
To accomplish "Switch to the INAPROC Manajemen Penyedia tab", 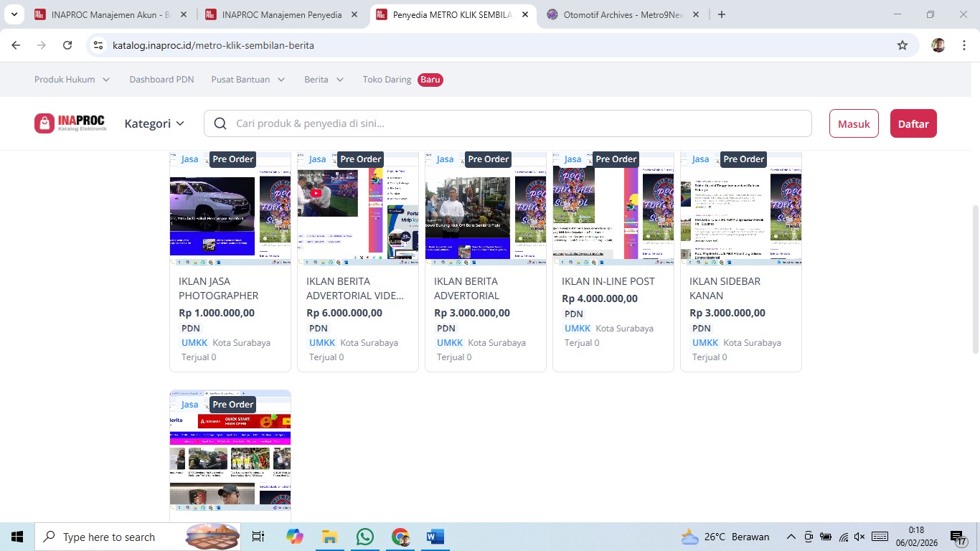I will (x=282, y=14).
